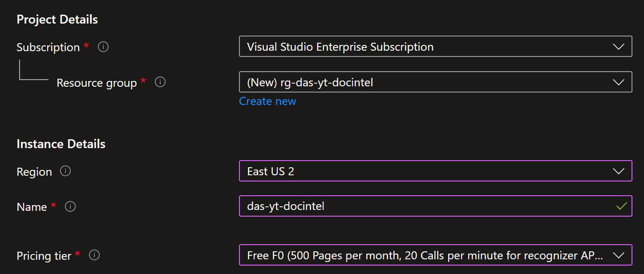Click the Subscription info icon
The image size is (644, 274).
tap(103, 47)
